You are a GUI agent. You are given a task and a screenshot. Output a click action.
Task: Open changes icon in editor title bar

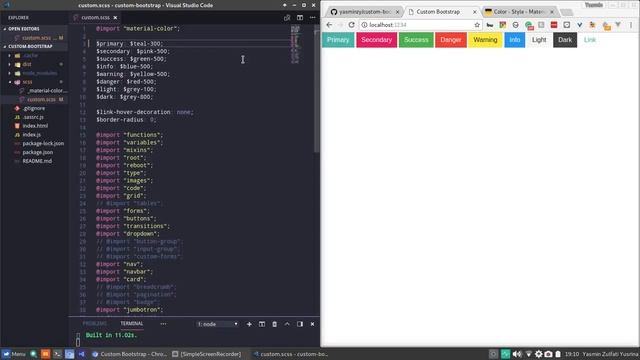[x=287, y=18]
